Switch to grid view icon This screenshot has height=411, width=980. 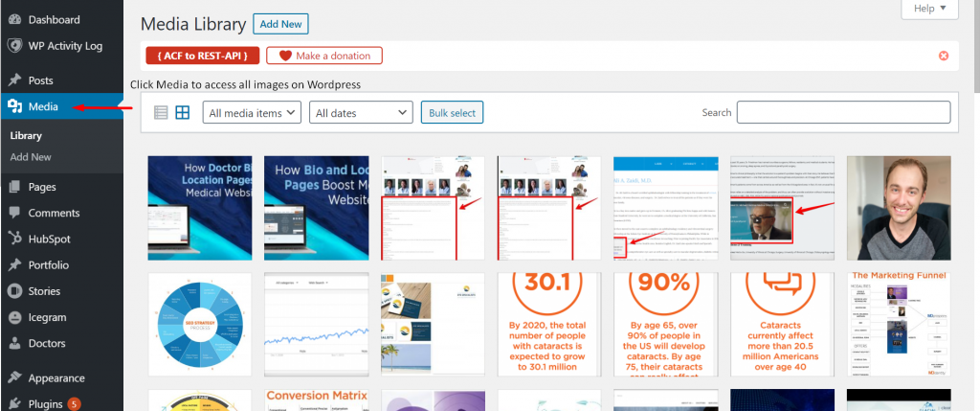(182, 113)
